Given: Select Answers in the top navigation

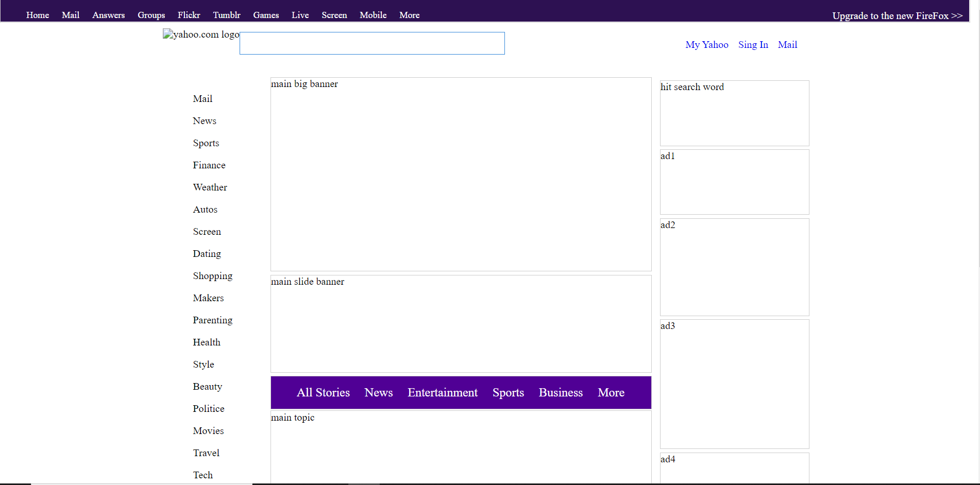Looking at the screenshot, I should point(109,15).
